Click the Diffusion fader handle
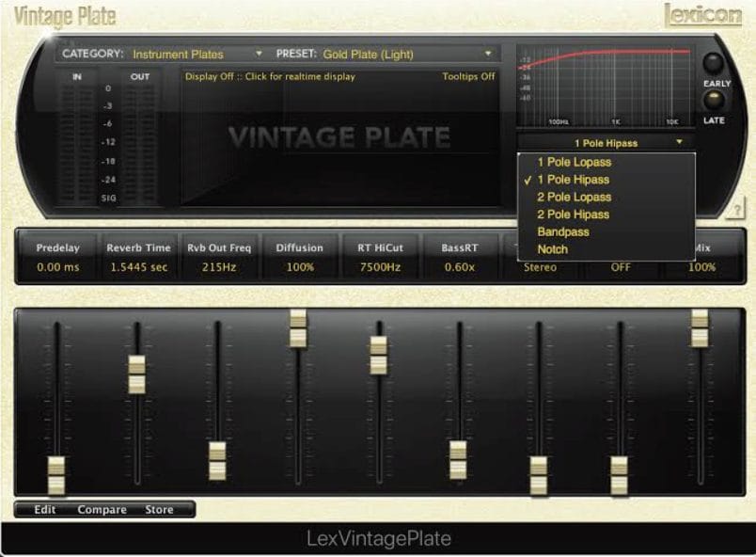The image size is (756, 557). (x=298, y=328)
